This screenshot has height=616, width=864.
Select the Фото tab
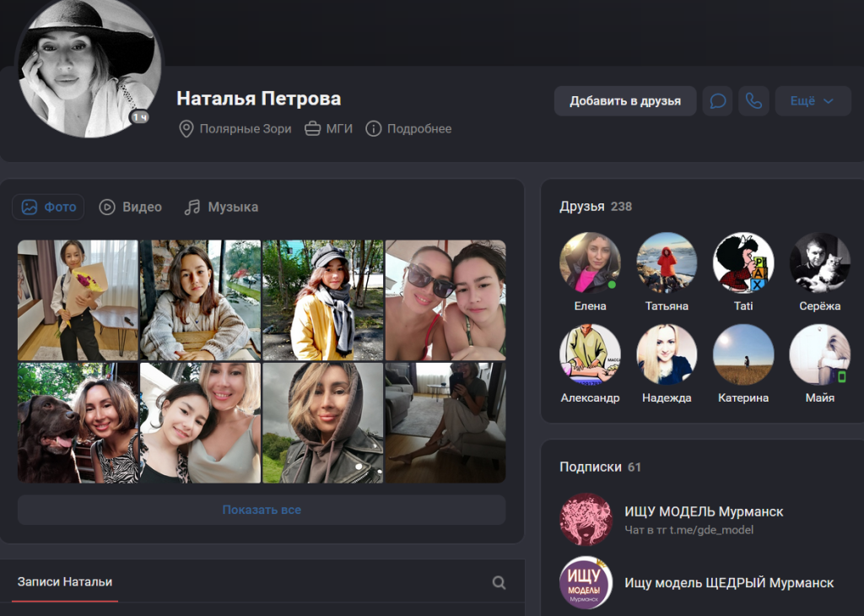point(48,208)
